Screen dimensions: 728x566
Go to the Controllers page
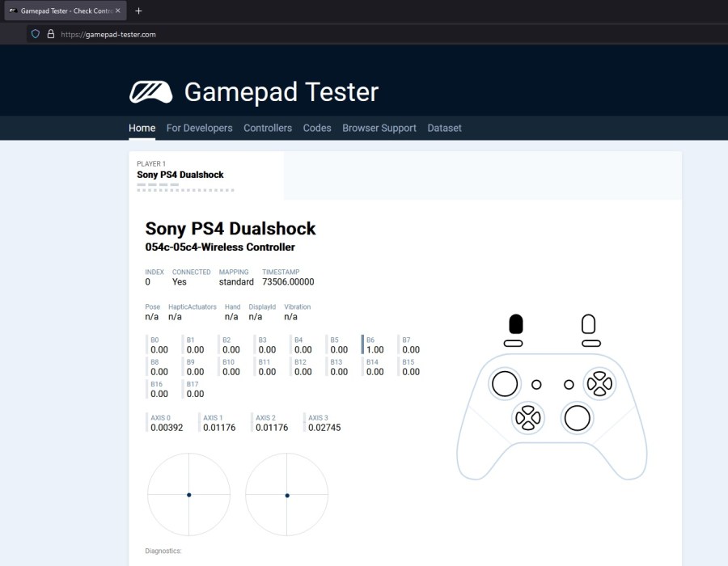coord(268,128)
